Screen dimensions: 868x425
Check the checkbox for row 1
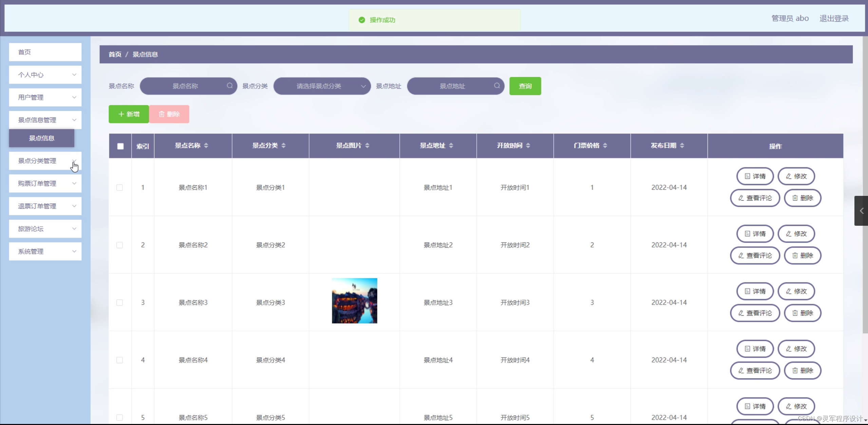(x=119, y=187)
